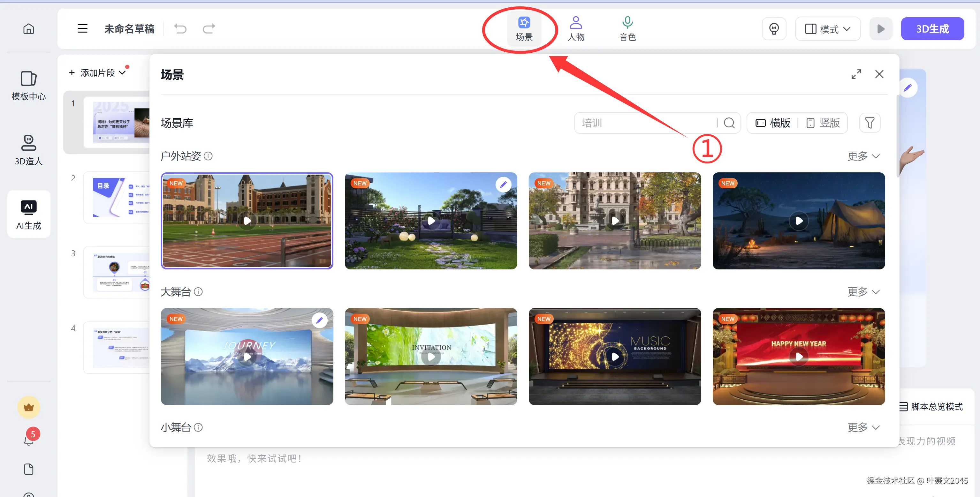Viewport: 980px width, 497px height.
Task: Switch to 竖版 portrait orientation
Action: pyautogui.click(x=823, y=123)
